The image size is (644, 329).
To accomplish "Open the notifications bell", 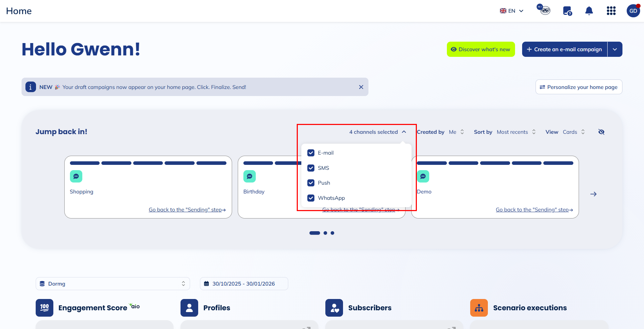I will pyautogui.click(x=589, y=11).
